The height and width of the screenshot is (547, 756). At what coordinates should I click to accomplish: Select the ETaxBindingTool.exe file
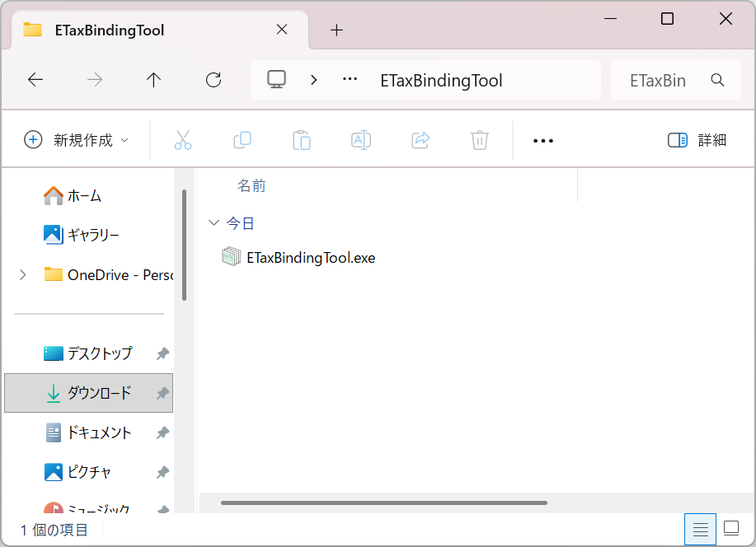pyautogui.click(x=310, y=258)
